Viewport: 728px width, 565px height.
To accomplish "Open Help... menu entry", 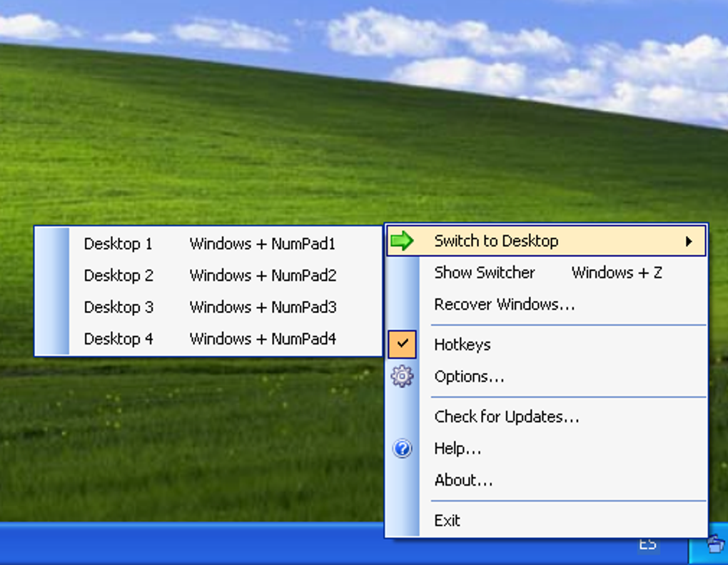I will [x=546, y=449].
